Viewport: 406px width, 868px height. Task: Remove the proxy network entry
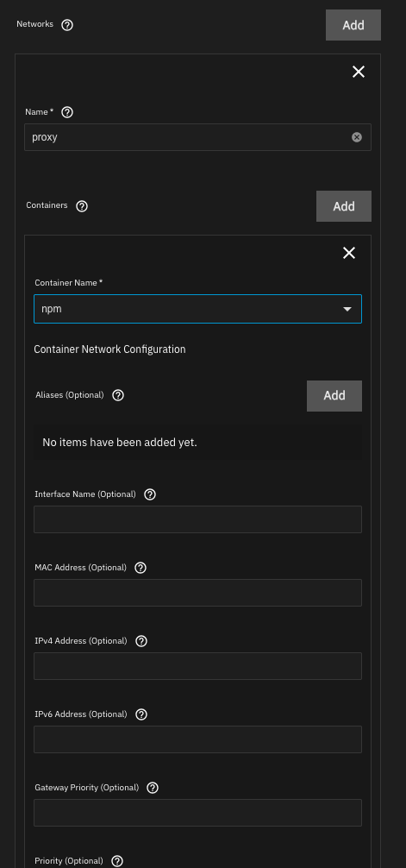click(x=359, y=72)
